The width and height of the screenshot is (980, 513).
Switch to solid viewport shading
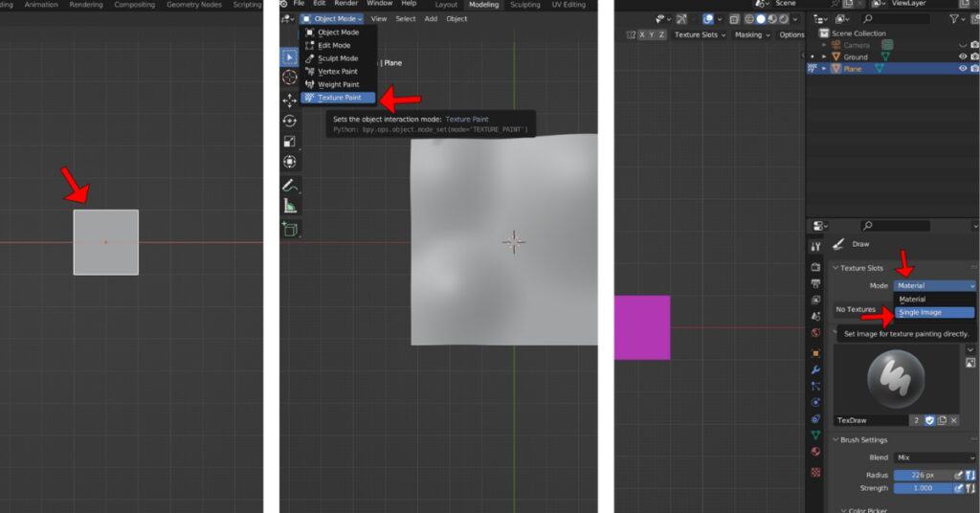[761, 19]
